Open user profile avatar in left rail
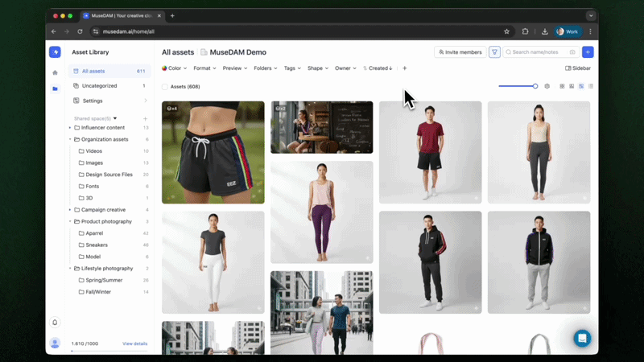The image size is (644, 362). pos(55,343)
